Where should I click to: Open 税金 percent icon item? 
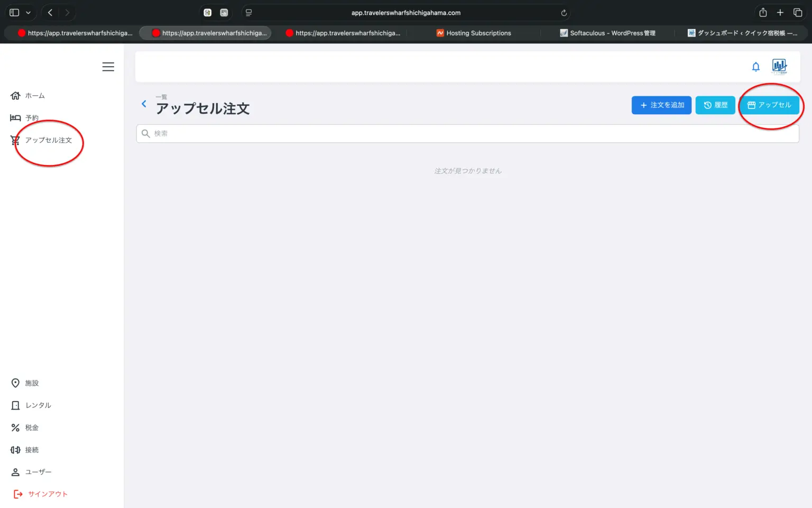[x=32, y=428]
